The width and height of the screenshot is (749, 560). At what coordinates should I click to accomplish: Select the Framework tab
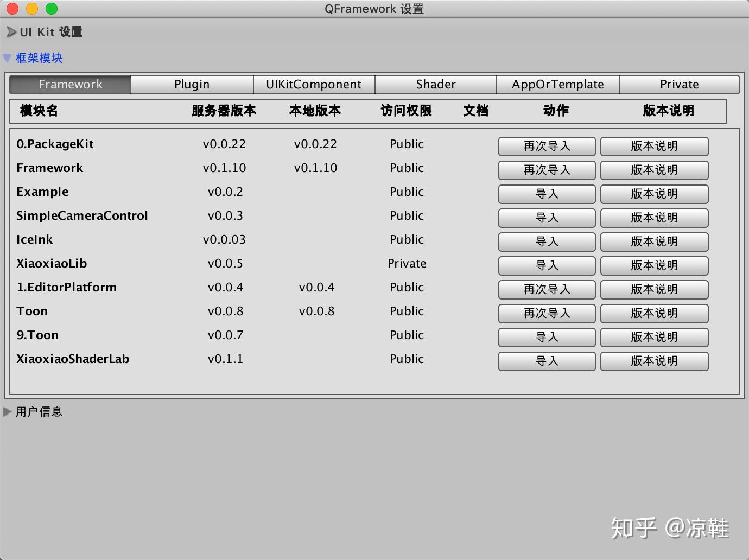point(69,84)
